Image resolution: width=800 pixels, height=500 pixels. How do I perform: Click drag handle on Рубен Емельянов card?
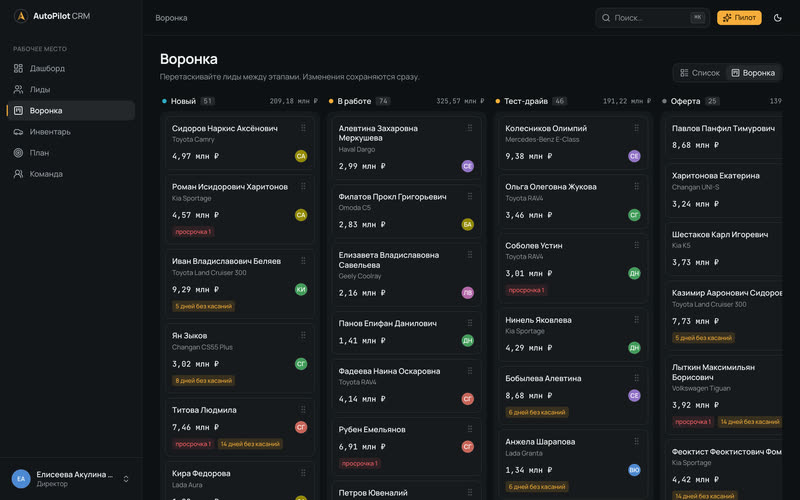click(x=470, y=429)
